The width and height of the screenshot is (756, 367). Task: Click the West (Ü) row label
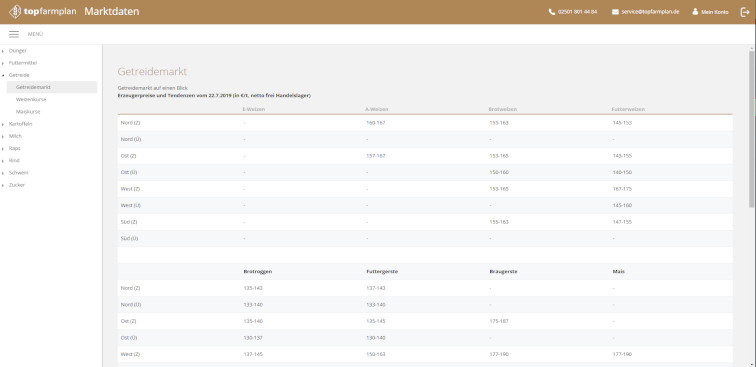(x=130, y=205)
